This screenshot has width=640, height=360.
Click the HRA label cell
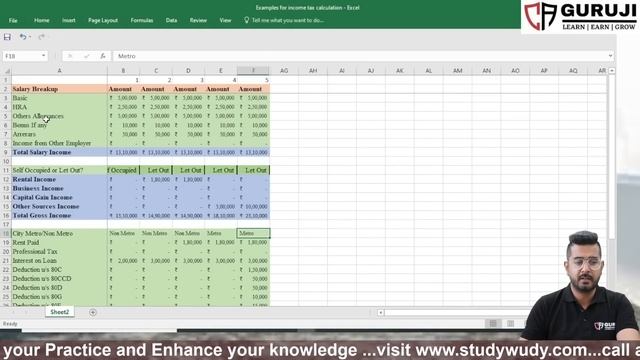click(59, 107)
